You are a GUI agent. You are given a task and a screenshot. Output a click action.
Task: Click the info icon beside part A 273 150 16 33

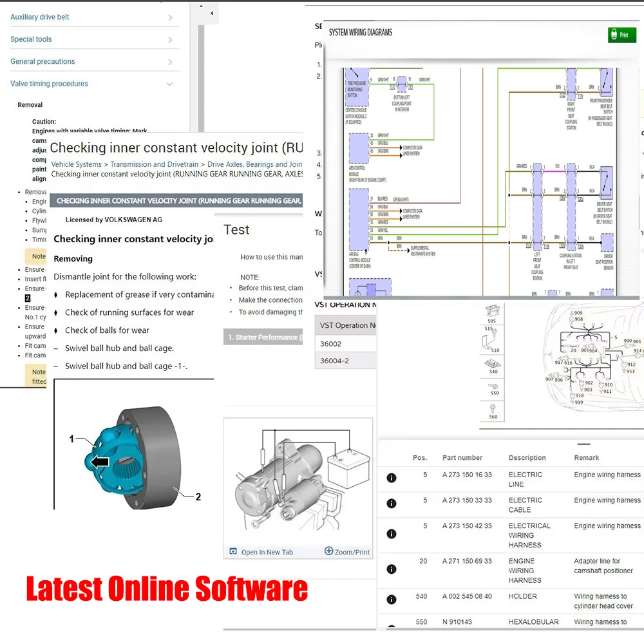coord(391,478)
